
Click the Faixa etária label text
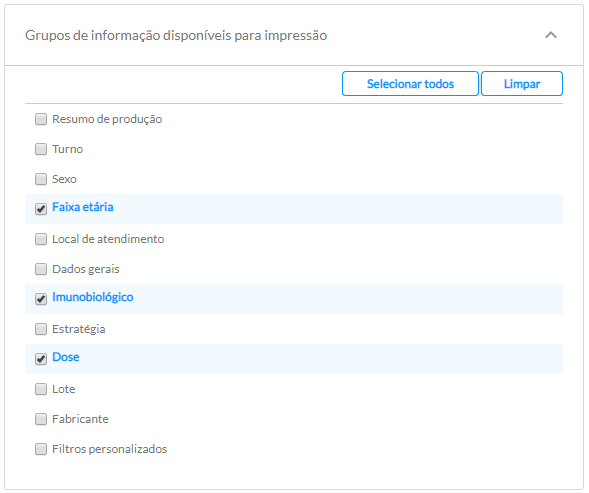(83, 207)
